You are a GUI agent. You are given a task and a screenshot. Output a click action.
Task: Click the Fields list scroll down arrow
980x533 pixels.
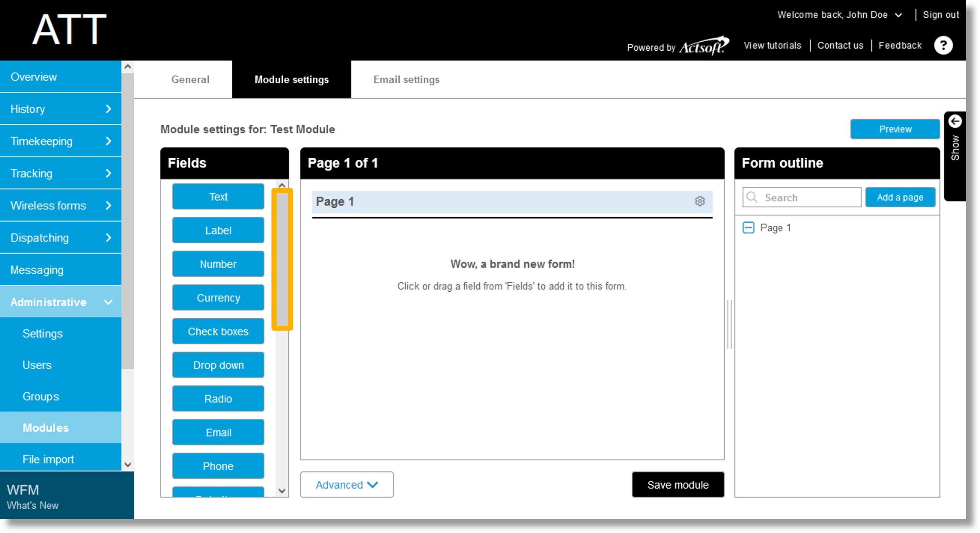(x=282, y=491)
